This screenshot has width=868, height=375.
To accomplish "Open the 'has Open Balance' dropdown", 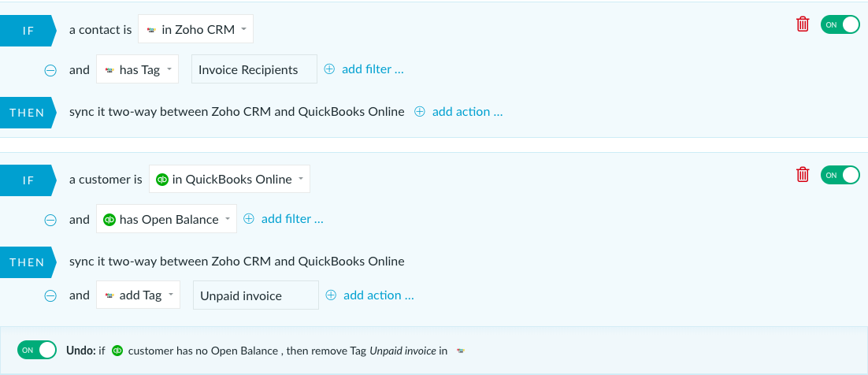I will (x=167, y=219).
